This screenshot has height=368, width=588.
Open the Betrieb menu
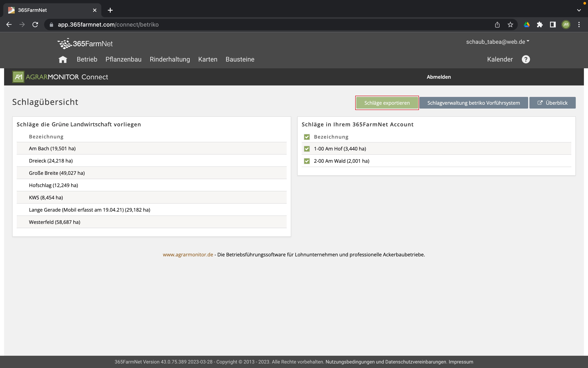click(87, 59)
